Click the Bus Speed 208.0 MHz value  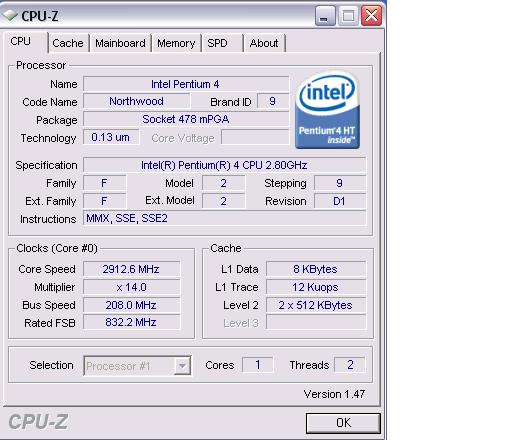click(131, 305)
